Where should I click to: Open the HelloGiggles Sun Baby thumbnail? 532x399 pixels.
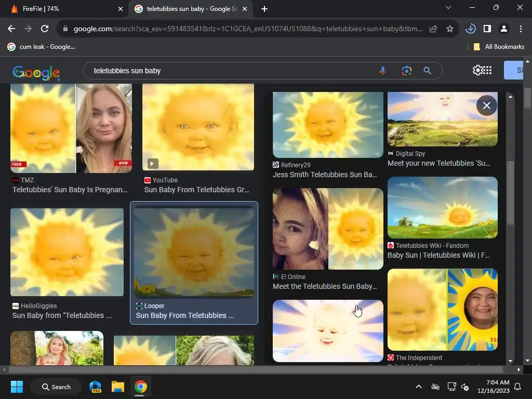(67, 252)
